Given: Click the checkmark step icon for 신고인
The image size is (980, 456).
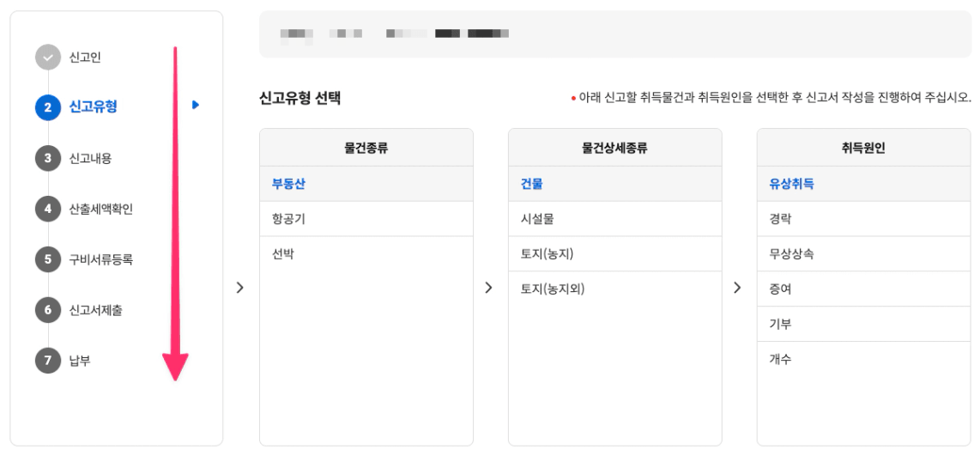Looking at the screenshot, I should tap(48, 58).
